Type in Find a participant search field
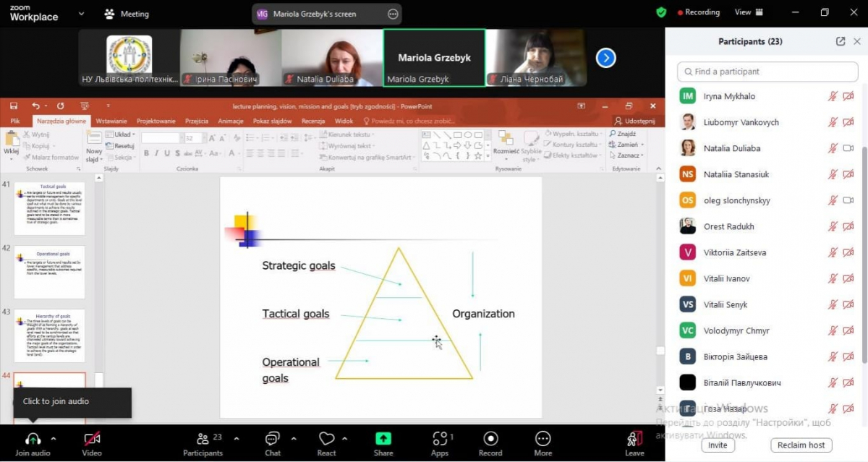Screen dimensions: 868x462 pos(765,72)
